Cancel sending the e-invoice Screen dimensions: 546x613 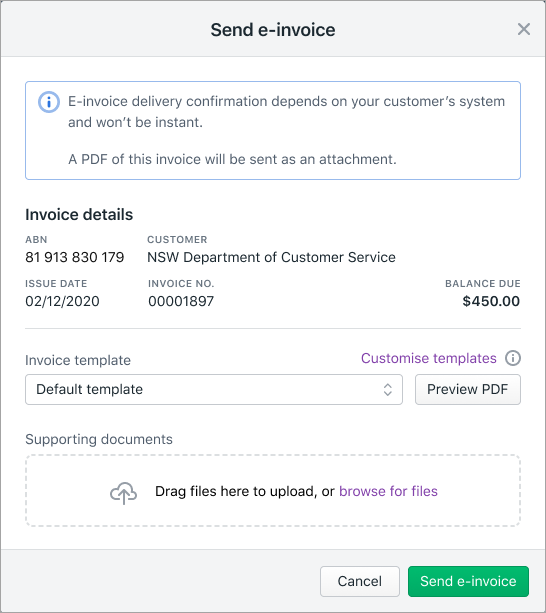point(360,581)
